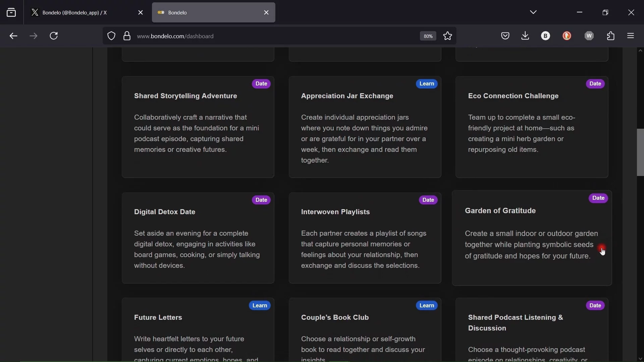
Task: Go forward one page
Action: click(x=34, y=36)
